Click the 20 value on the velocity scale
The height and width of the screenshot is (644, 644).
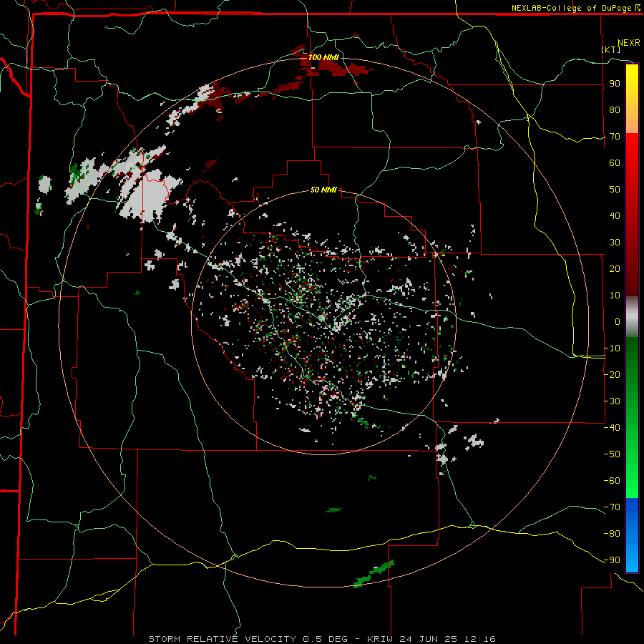pos(615,268)
